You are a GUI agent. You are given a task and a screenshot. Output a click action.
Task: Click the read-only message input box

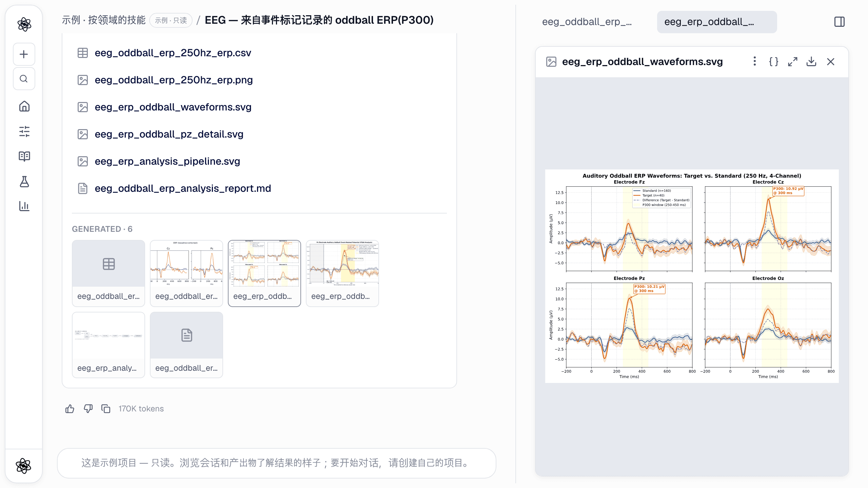[276, 463]
